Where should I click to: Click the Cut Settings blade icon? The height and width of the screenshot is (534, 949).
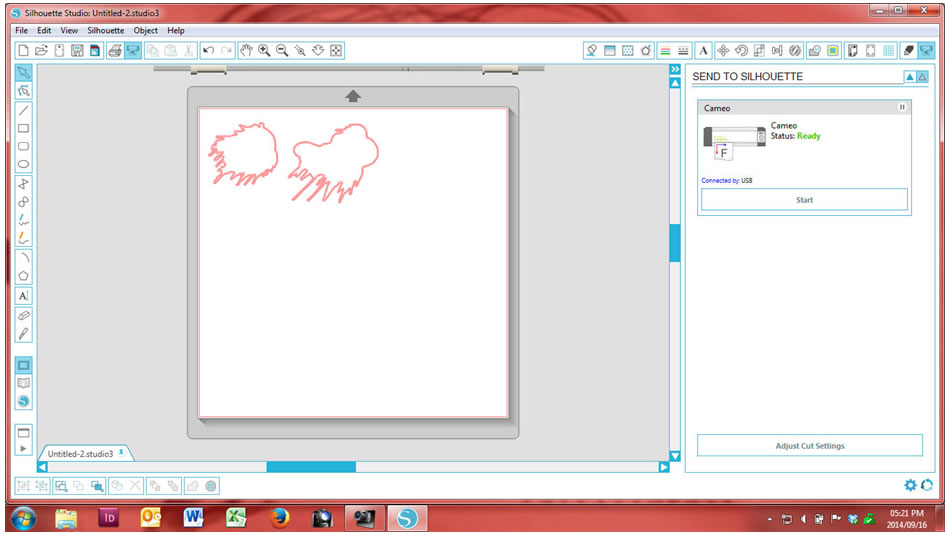click(x=908, y=51)
